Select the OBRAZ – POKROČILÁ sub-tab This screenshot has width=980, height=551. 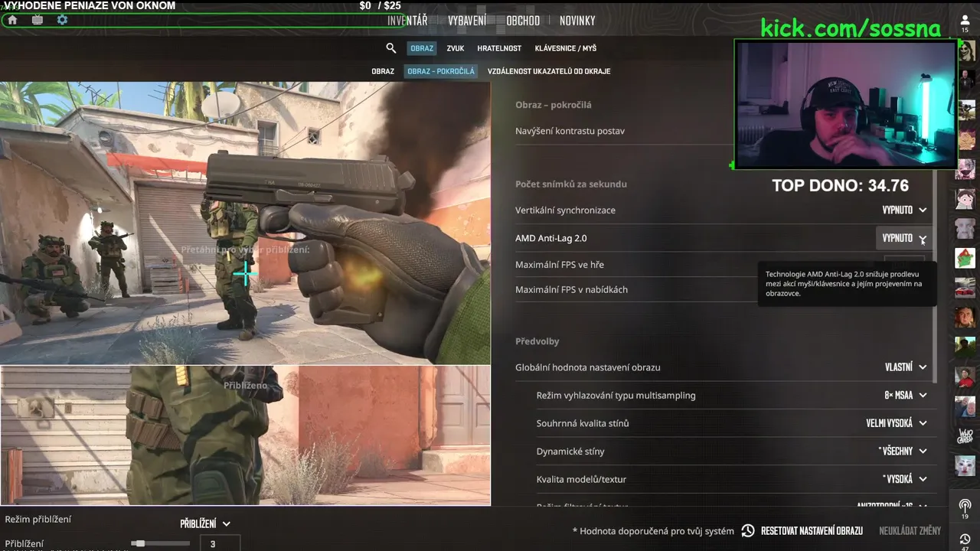coord(441,71)
